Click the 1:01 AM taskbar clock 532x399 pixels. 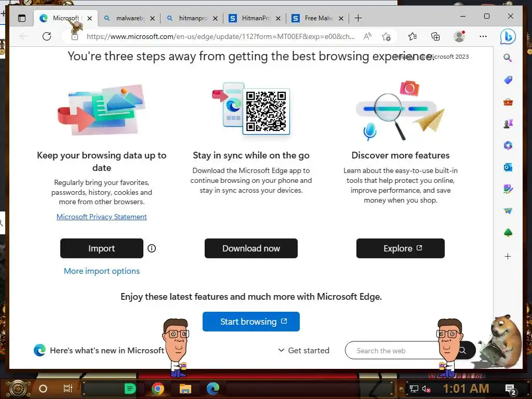[x=466, y=389]
